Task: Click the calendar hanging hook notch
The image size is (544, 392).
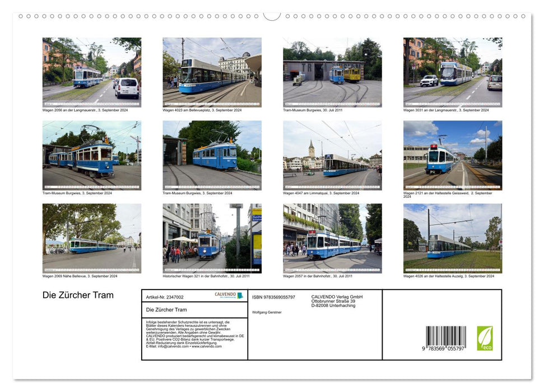Action: [272, 16]
